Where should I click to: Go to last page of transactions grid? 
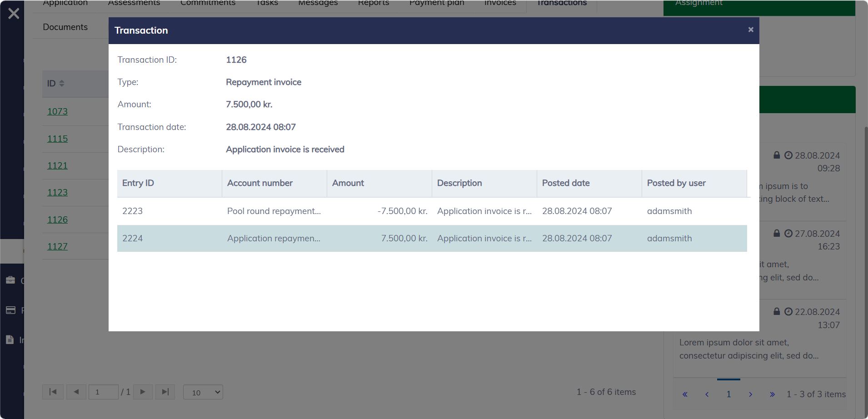165,392
